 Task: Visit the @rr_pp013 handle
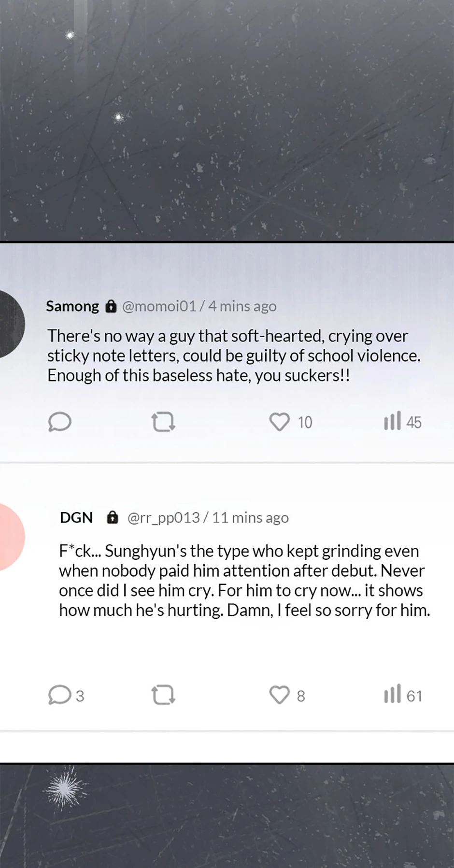[x=163, y=517]
